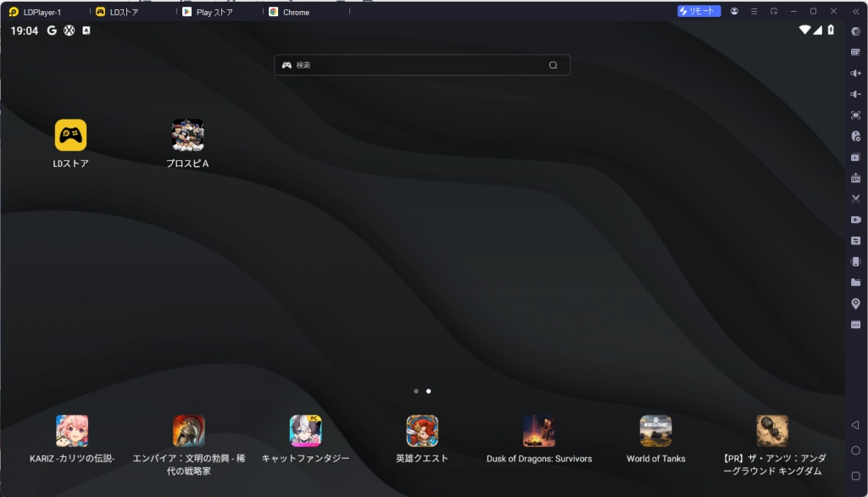Image resolution: width=868 pixels, height=497 pixels.
Task: Take a screenshot with the scissors icon
Action: 855,198
